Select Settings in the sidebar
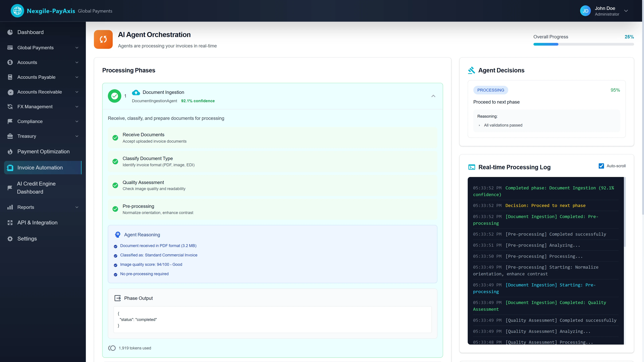 (x=27, y=239)
